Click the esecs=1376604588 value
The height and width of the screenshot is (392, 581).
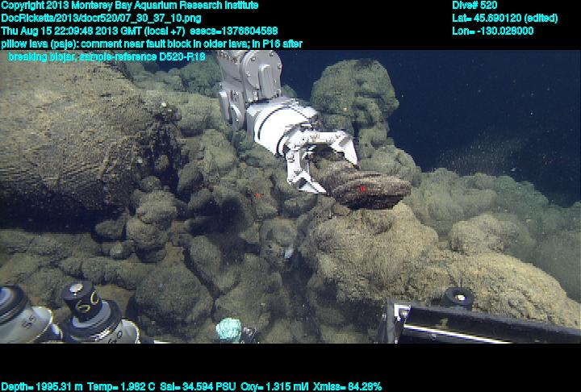[234, 31]
